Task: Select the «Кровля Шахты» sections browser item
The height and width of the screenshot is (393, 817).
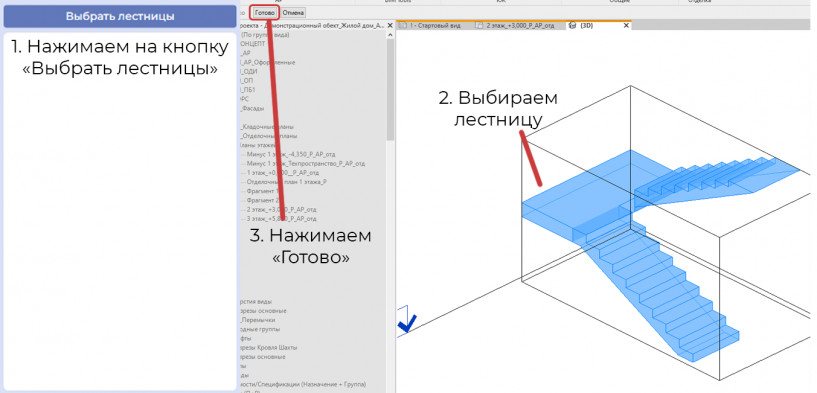Action: 268,348
